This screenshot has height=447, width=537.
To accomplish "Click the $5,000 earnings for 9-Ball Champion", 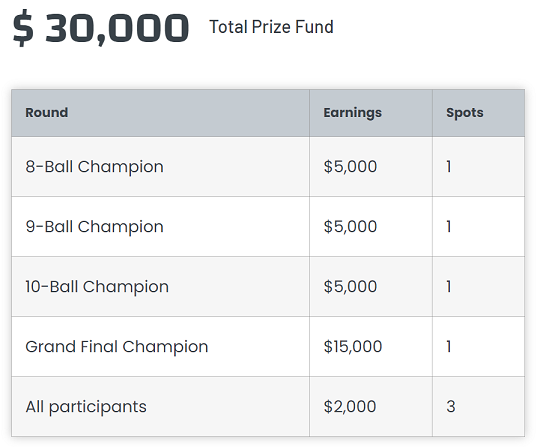I will pyautogui.click(x=350, y=227).
